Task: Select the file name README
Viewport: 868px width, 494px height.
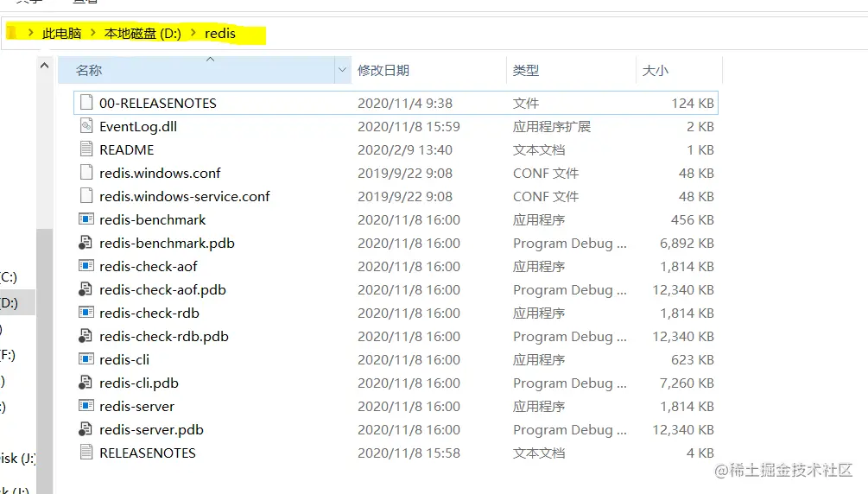Action: 127,149
